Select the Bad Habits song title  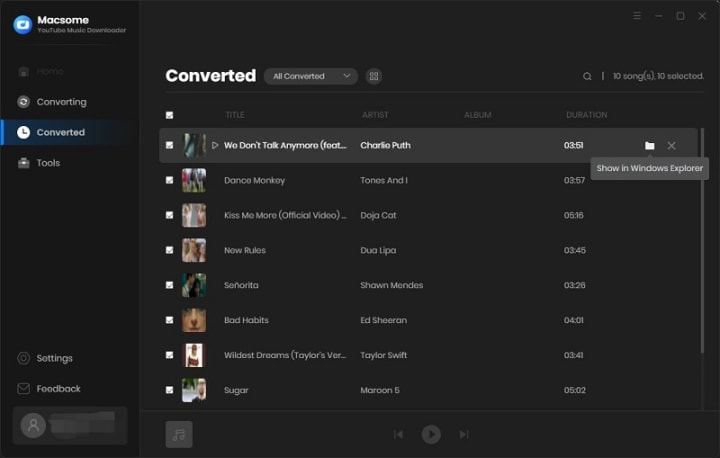coord(246,320)
